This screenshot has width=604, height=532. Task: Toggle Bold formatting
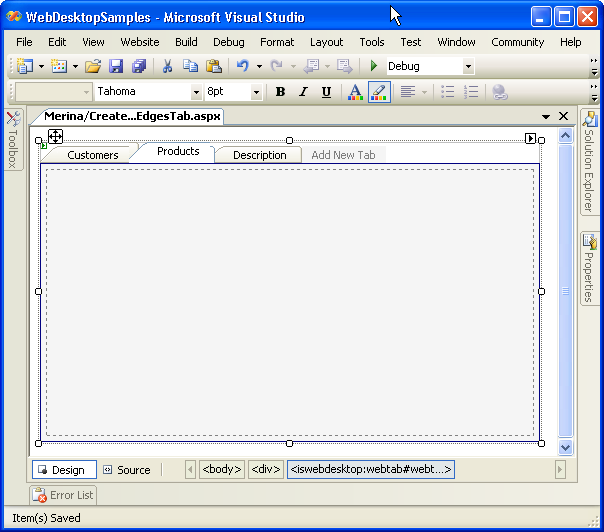(x=280, y=92)
